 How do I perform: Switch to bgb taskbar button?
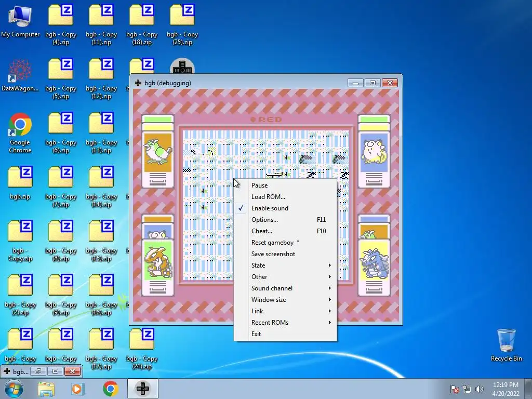(143, 389)
